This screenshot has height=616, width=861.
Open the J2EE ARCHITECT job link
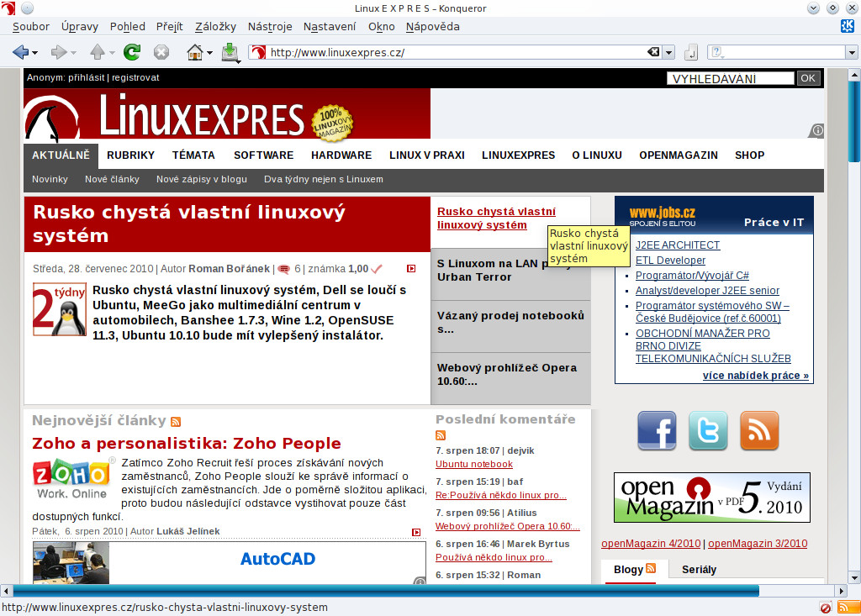(x=678, y=245)
